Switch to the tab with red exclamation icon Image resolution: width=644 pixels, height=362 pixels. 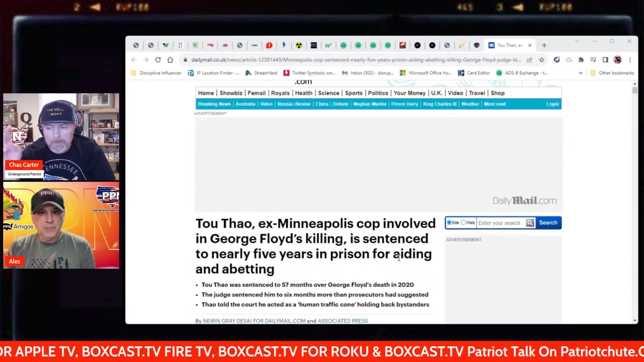269,45
